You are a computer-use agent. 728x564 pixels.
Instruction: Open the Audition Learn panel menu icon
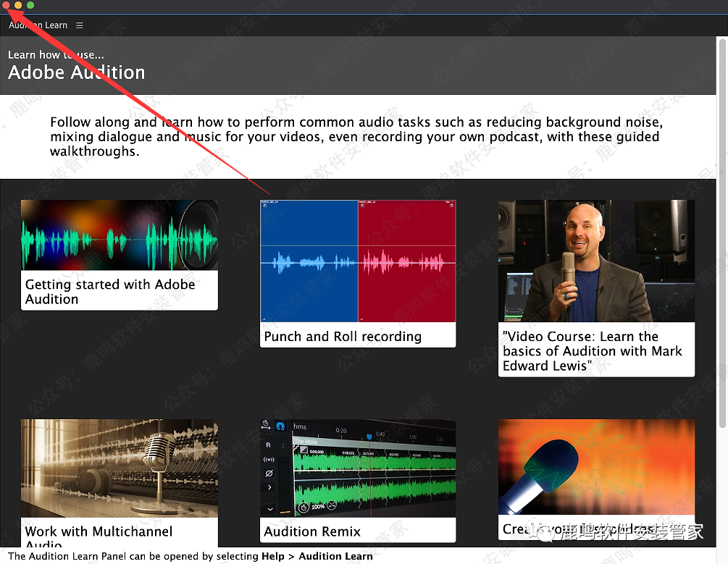point(80,25)
